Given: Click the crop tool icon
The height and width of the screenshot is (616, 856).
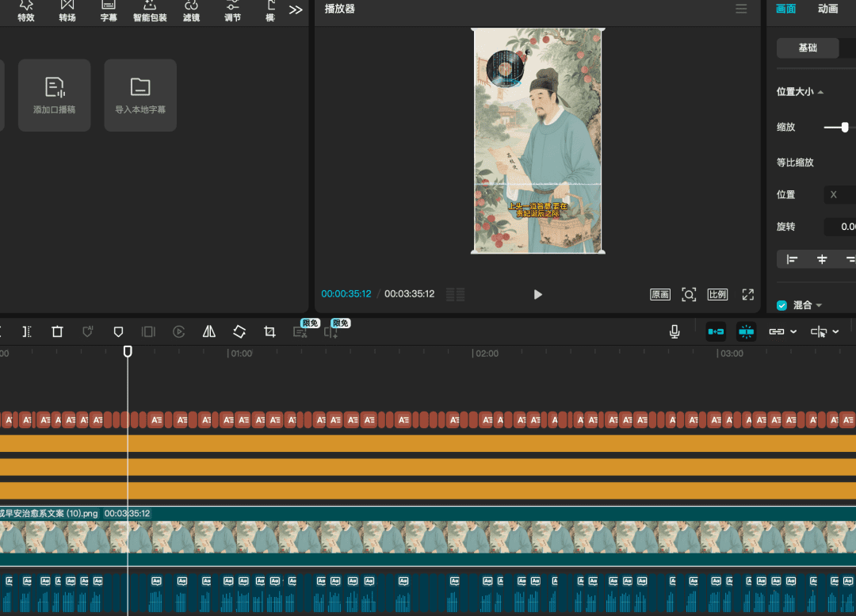Looking at the screenshot, I should (269, 331).
